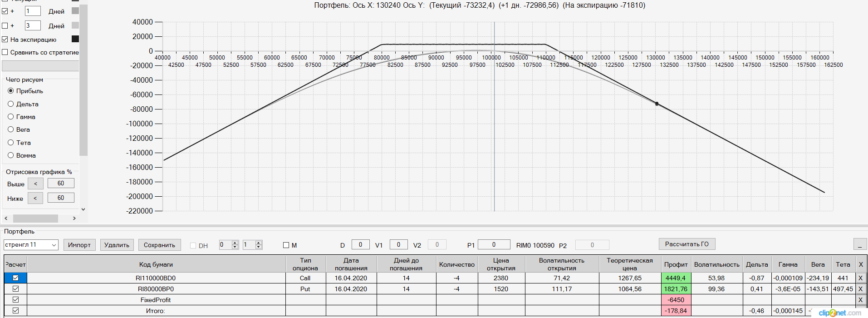Click the opening price cell 1520

pyautogui.click(x=501, y=289)
